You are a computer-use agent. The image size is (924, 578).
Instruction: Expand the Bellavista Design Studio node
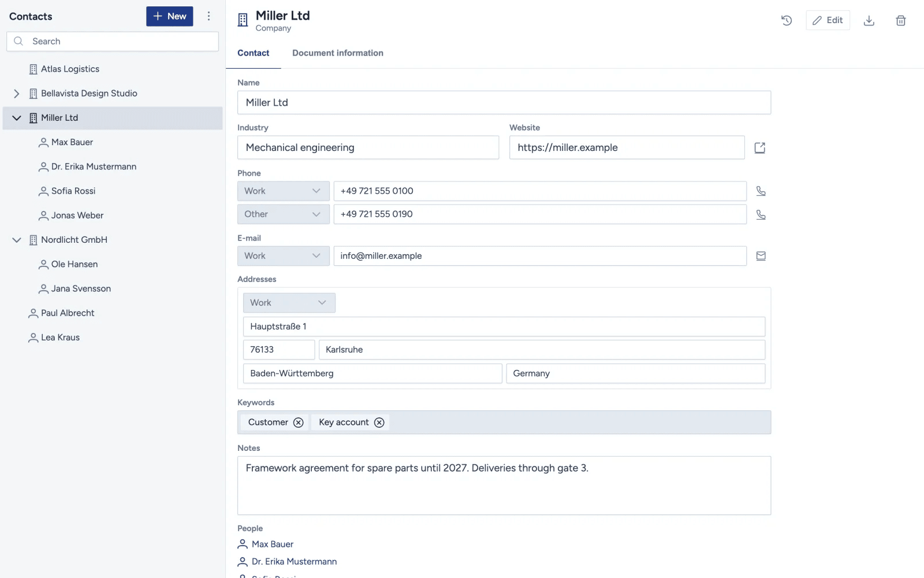click(x=16, y=94)
